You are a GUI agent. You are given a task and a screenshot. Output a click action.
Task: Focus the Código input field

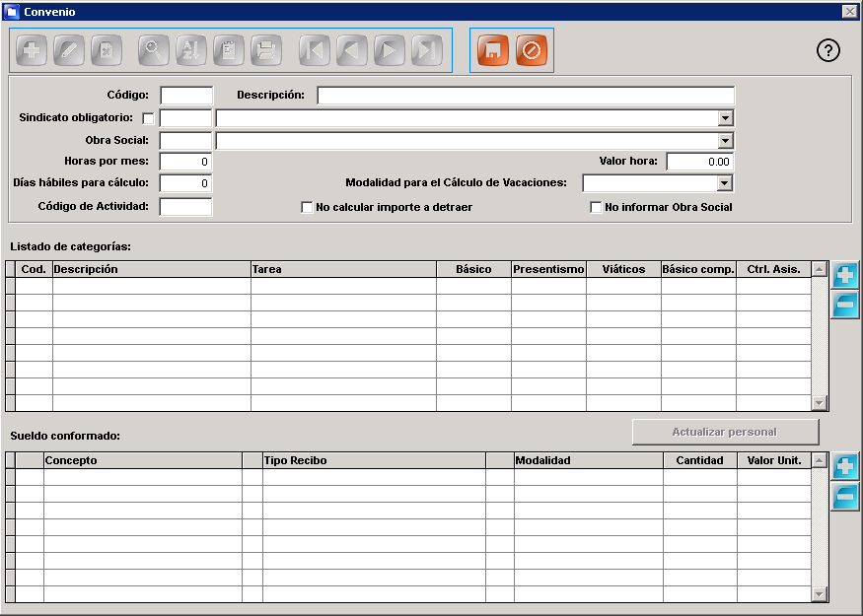(186, 96)
